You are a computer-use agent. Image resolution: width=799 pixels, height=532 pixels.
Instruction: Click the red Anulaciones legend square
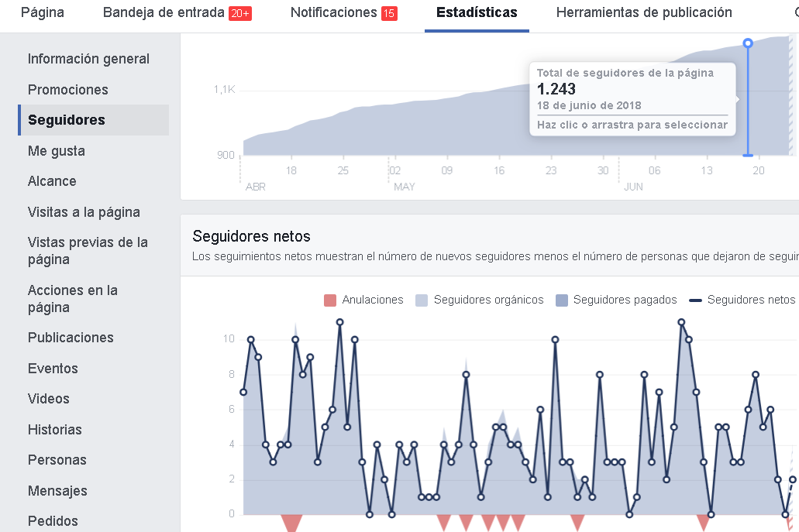330,300
